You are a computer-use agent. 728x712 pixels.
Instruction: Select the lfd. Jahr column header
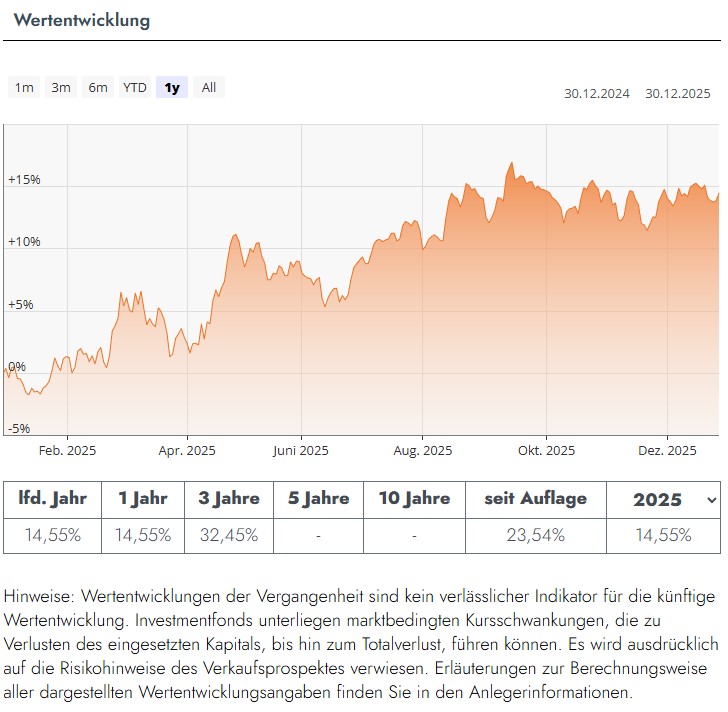(x=52, y=498)
